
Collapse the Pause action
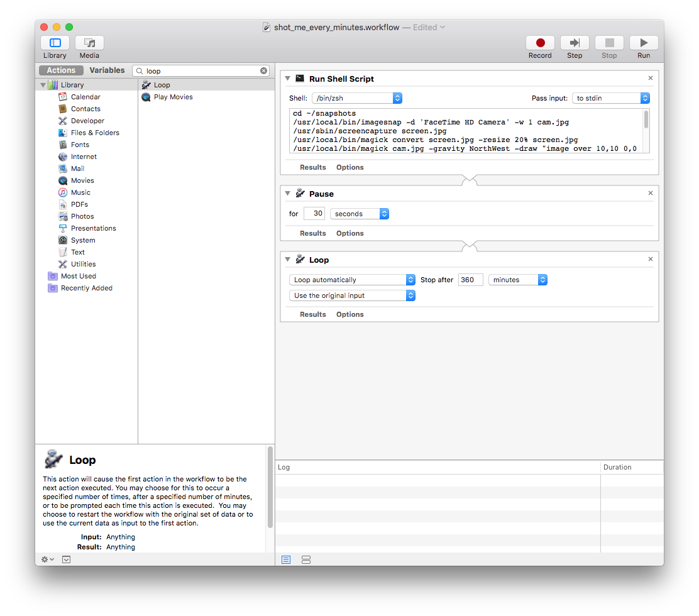point(287,194)
